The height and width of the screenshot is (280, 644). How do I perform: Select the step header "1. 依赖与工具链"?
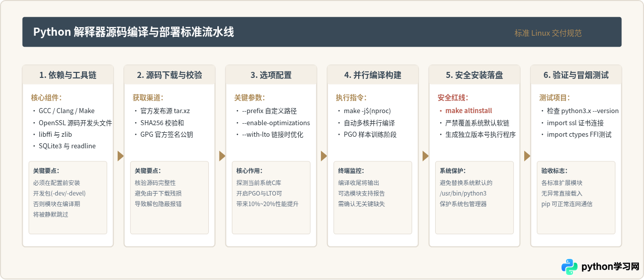pyautogui.click(x=68, y=75)
